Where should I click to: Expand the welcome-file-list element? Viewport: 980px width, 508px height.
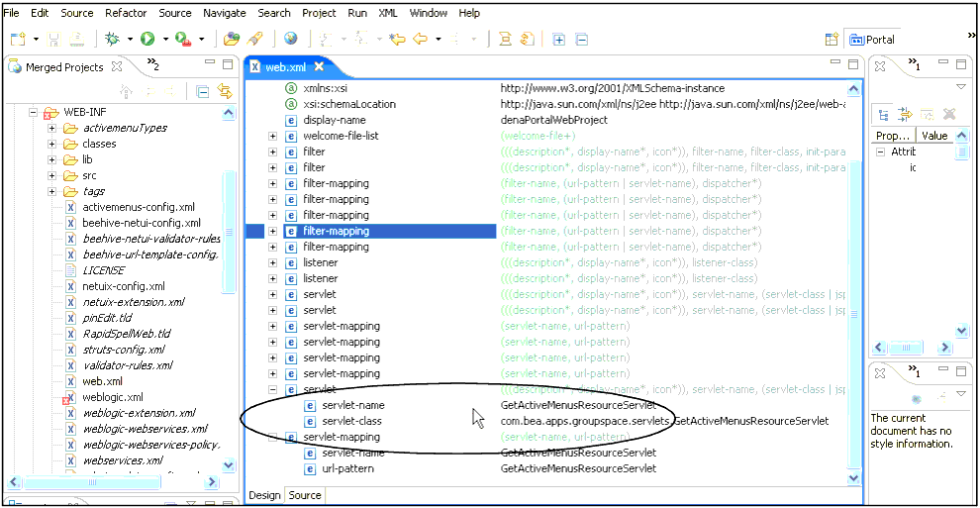tap(272, 136)
